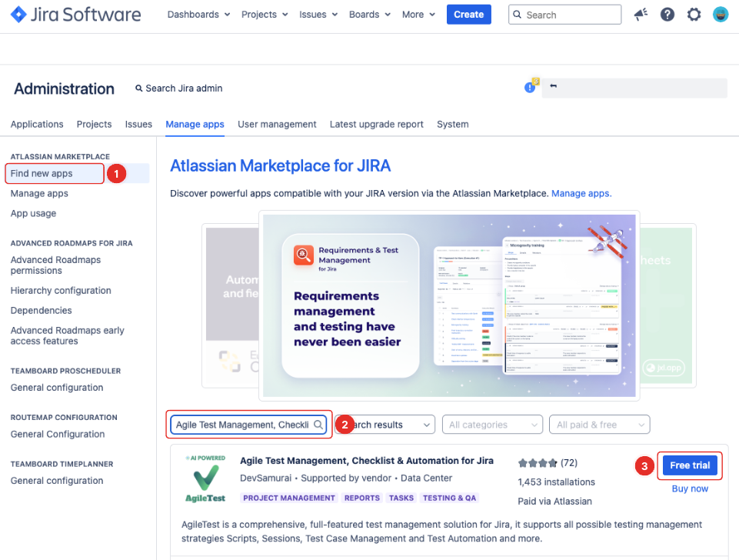Click the blue Create button
Viewport: 739px width, 560px height.
coord(468,15)
